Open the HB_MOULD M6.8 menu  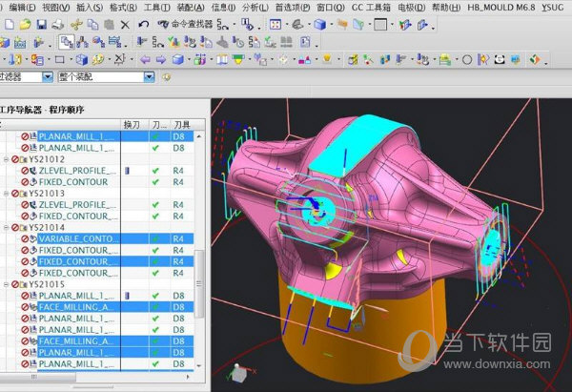[501, 8]
